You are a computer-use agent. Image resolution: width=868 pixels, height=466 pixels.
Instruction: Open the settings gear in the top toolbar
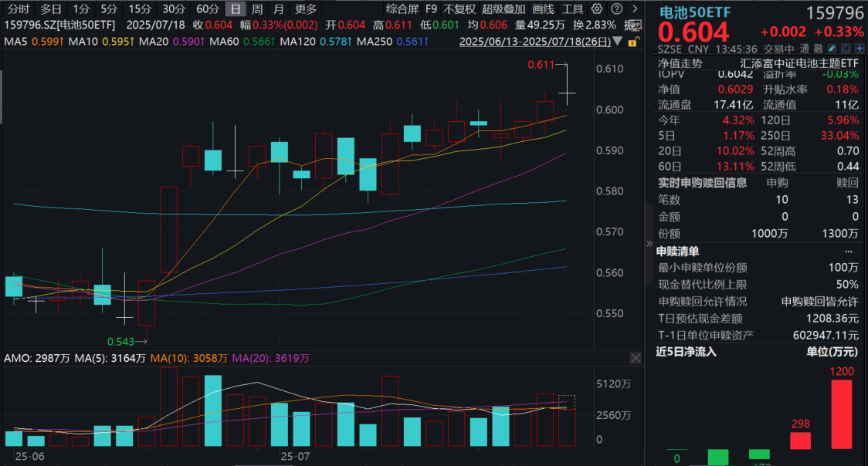click(597, 8)
